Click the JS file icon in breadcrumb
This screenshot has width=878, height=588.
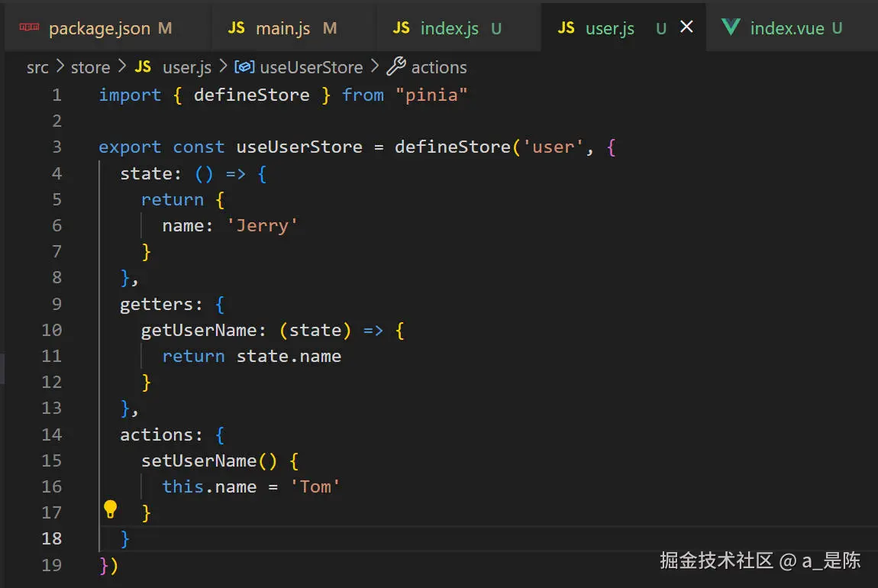(x=143, y=67)
